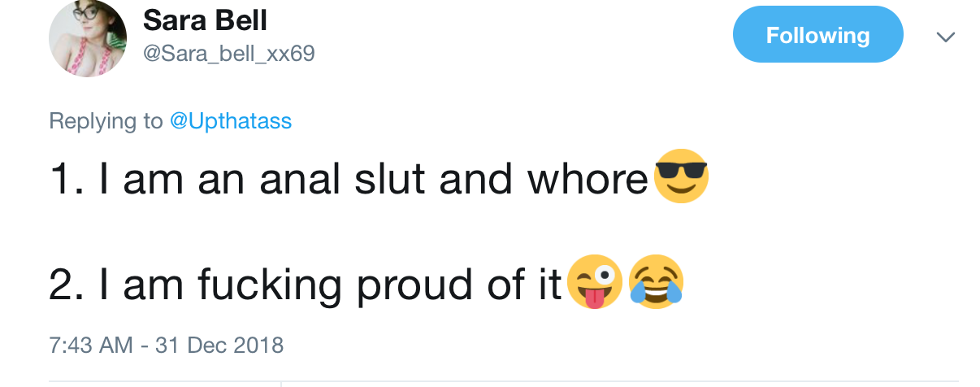
Task: Toggle the blue Following button
Action: point(817,35)
